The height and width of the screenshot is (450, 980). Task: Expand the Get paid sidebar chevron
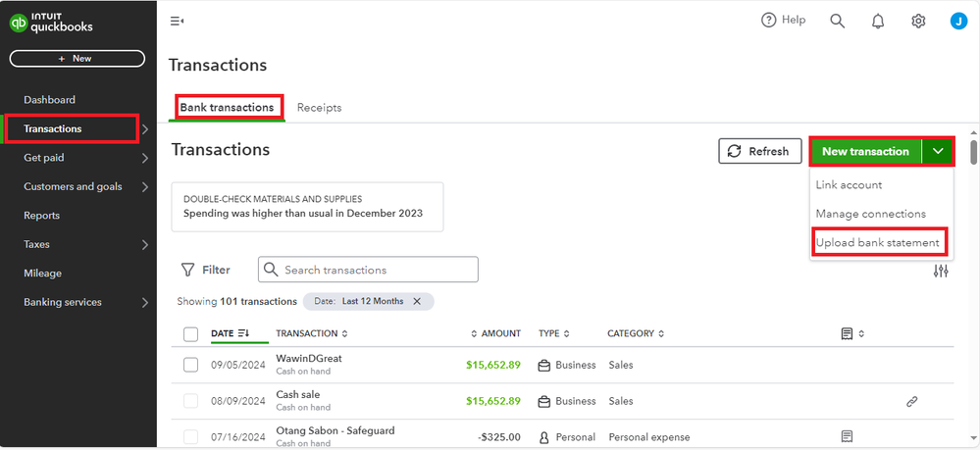(145, 158)
